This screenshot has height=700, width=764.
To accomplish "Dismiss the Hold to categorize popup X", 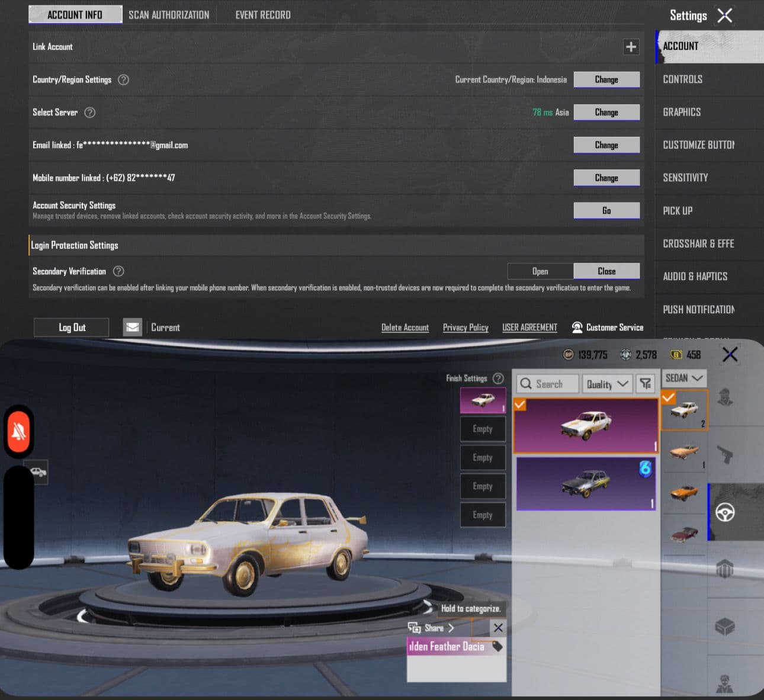I will click(498, 628).
